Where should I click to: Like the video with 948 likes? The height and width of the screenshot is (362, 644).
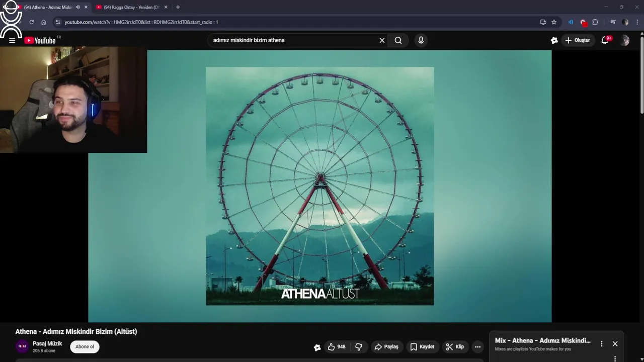click(x=337, y=347)
